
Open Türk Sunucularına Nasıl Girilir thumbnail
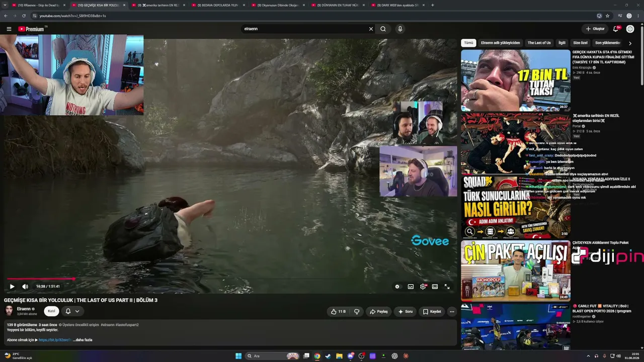516,207
